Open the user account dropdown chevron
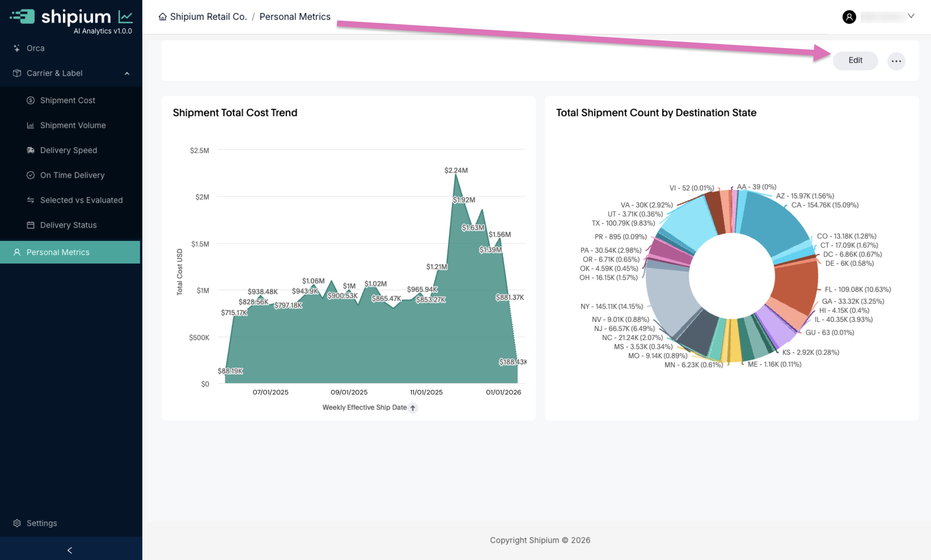 (x=911, y=16)
